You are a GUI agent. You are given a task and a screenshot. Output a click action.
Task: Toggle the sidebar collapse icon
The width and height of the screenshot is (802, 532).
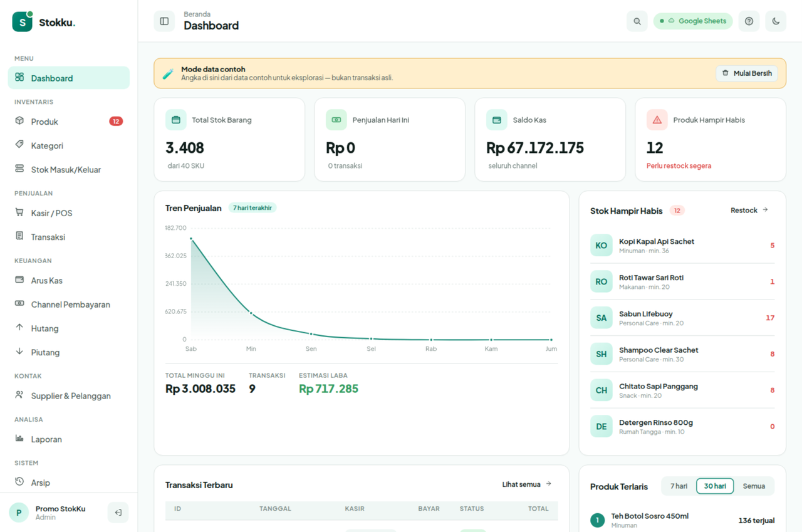(164, 21)
